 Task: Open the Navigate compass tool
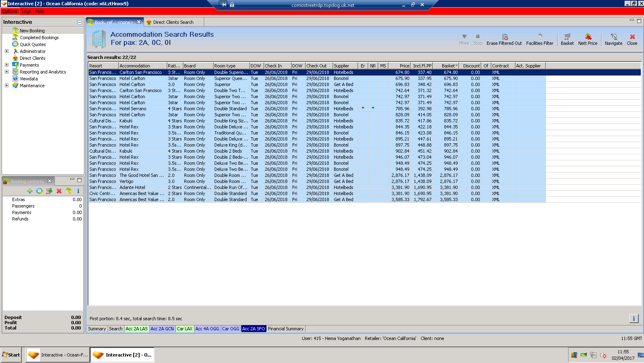pos(614,37)
